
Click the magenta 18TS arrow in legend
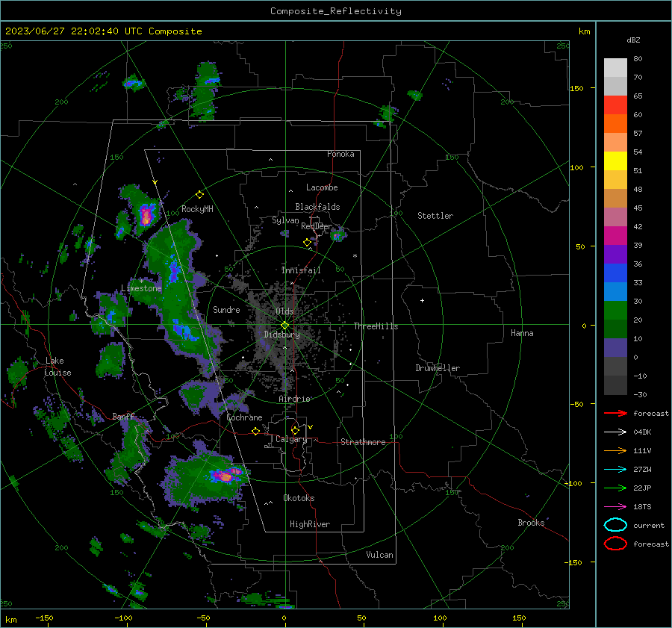pos(615,507)
